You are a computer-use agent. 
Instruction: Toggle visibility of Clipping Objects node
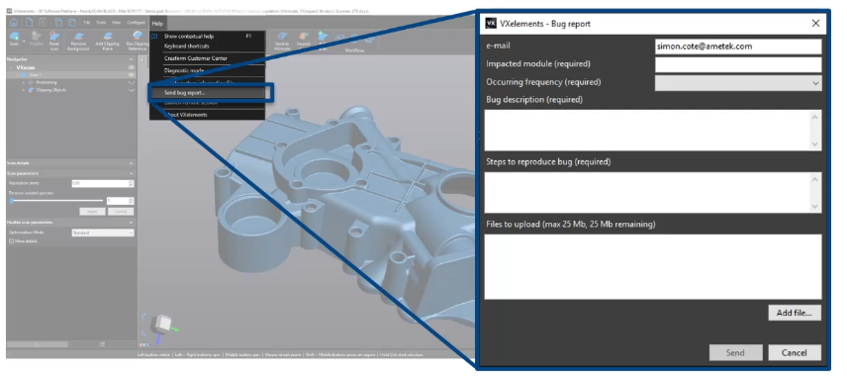131,90
